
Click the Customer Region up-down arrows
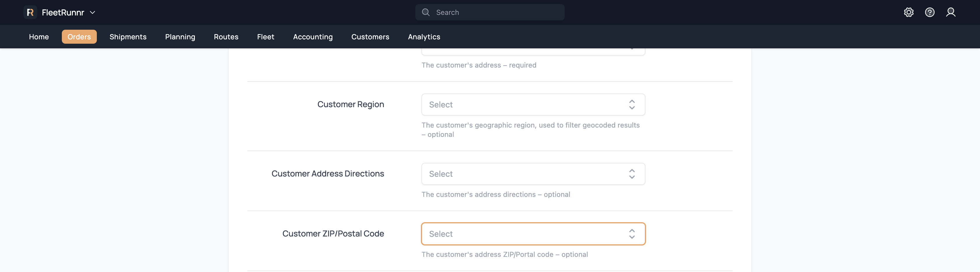pyautogui.click(x=631, y=105)
